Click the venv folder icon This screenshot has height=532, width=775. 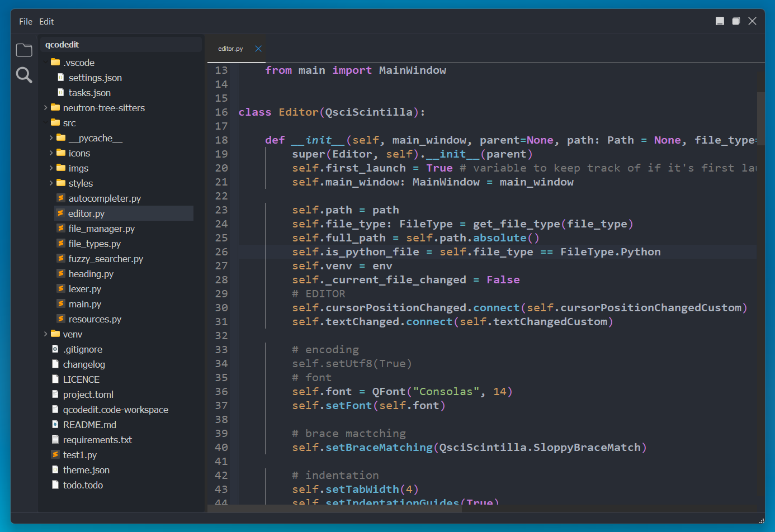(x=55, y=334)
